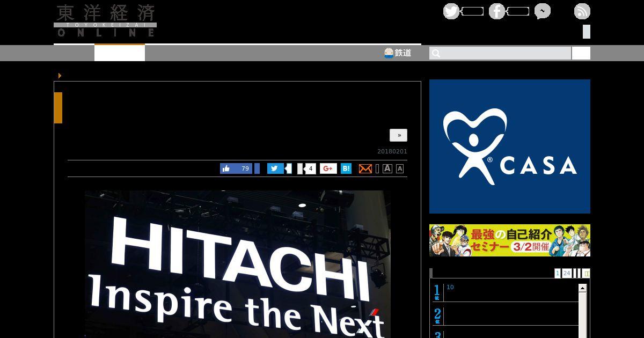Click the rank 2 number badge
This screenshot has height=338, width=644.
[x=437, y=315]
